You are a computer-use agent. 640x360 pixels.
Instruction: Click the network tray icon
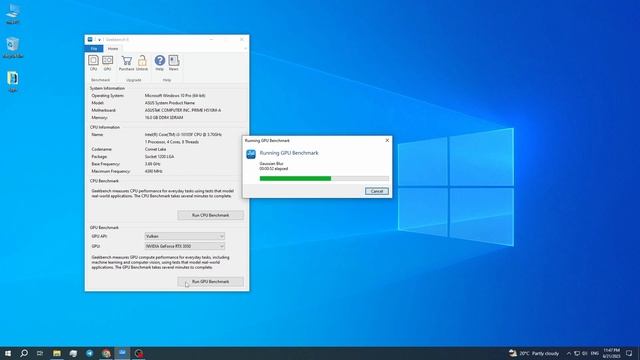coord(577,353)
